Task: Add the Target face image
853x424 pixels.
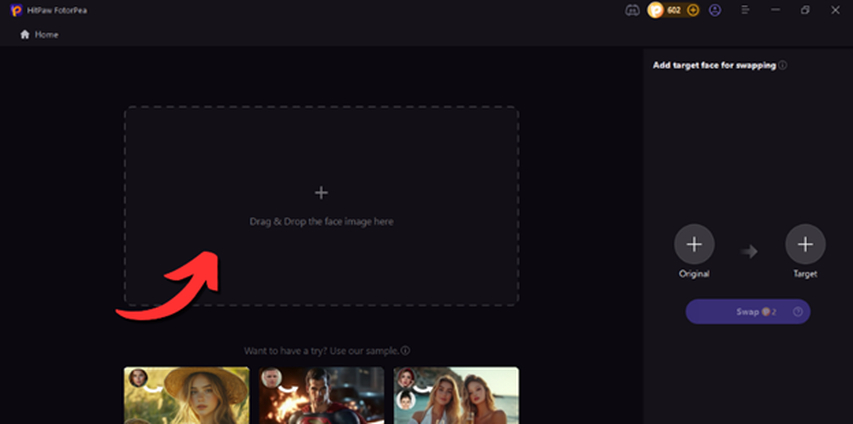Action: [805, 244]
